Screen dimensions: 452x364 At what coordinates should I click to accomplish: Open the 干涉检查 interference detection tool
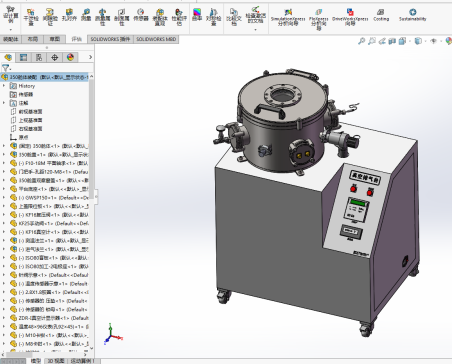[31, 17]
